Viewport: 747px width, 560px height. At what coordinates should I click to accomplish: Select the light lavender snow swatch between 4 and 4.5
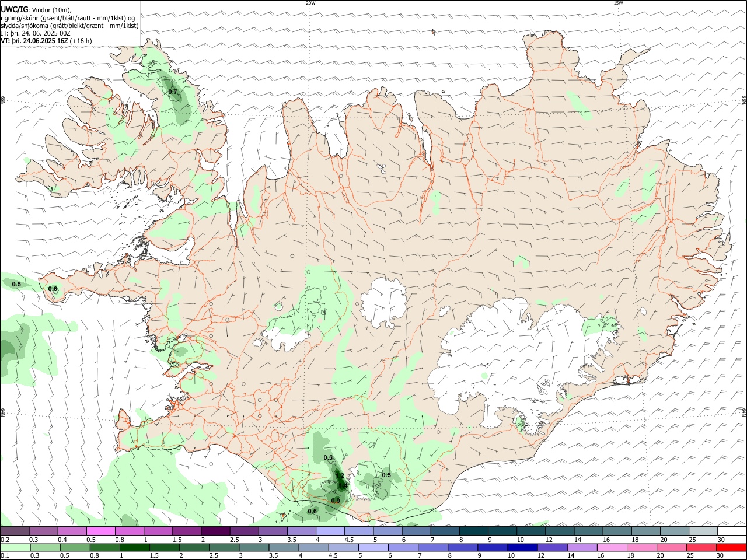click(x=331, y=531)
